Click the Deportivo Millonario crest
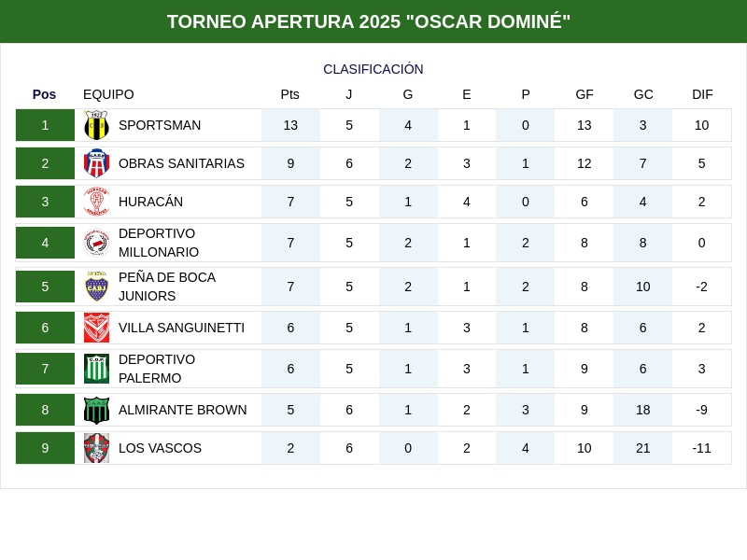 tap(96, 243)
